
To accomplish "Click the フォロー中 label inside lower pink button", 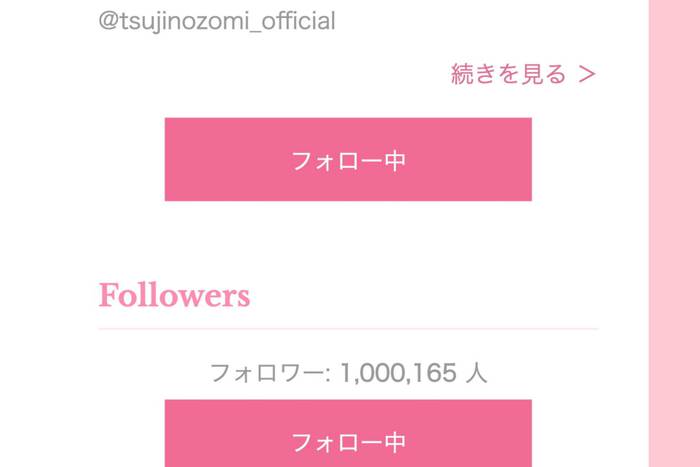I will point(348,442).
